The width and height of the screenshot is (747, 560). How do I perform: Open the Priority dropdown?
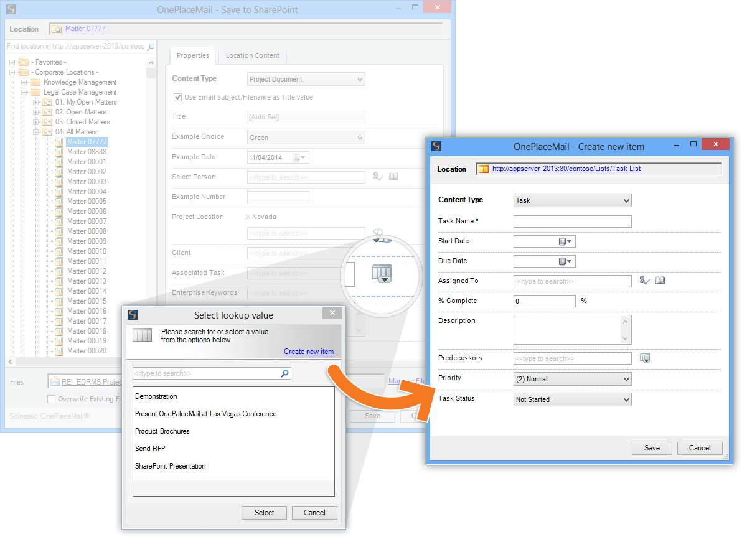(x=573, y=379)
